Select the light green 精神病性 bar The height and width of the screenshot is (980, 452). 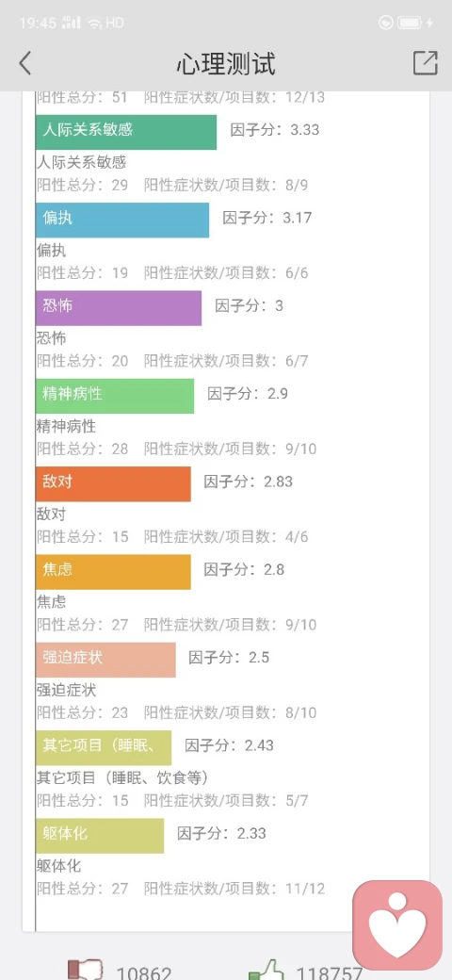click(x=115, y=396)
